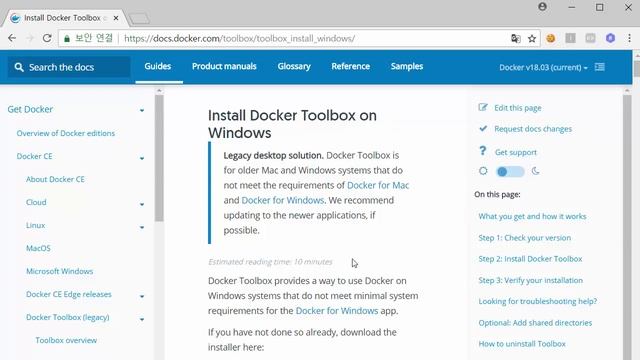This screenshot has width=640, height=360.
Task: Click the main page vertical scrollbar thumb
Action: click(636, 68)
